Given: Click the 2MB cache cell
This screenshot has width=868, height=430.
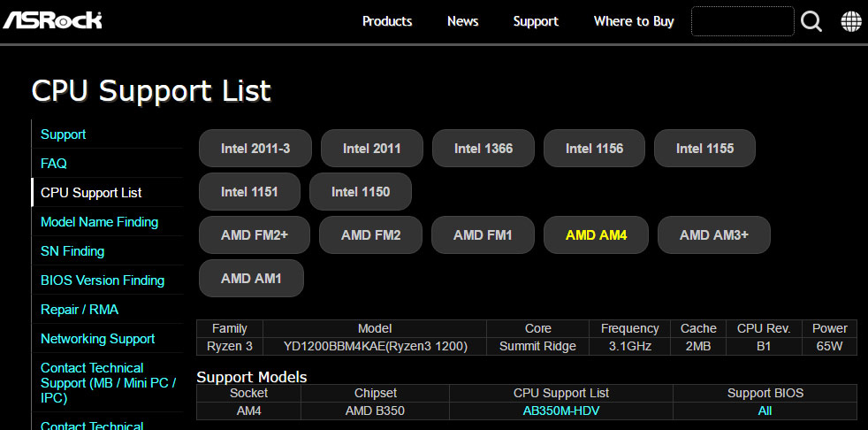Looking at the screenshot, I should [x=698, y=346].
